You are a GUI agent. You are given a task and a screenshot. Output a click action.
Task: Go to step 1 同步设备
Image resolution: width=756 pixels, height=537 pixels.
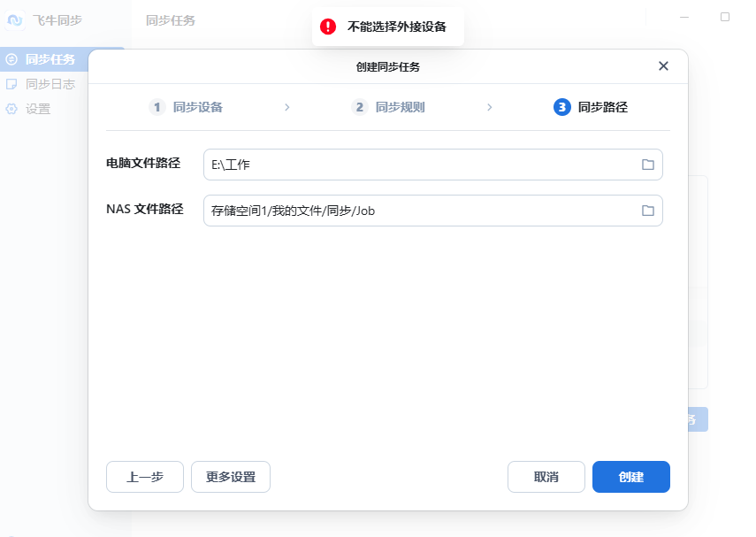click(186, 107)
